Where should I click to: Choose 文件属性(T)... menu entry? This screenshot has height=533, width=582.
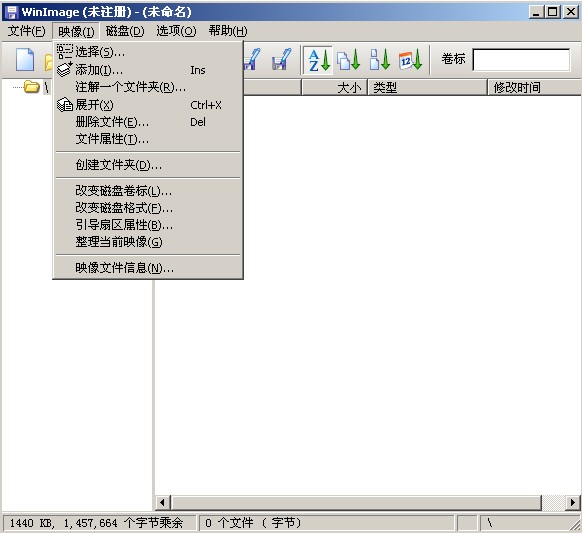[148, 139]
